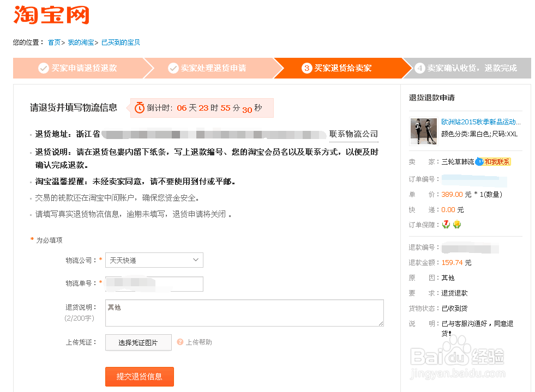The height and width of the screenshot is (392, 535).
Task: Click the 0.00 元 shipping fee value
Action: pyautogui.click(x=453, y=210)
